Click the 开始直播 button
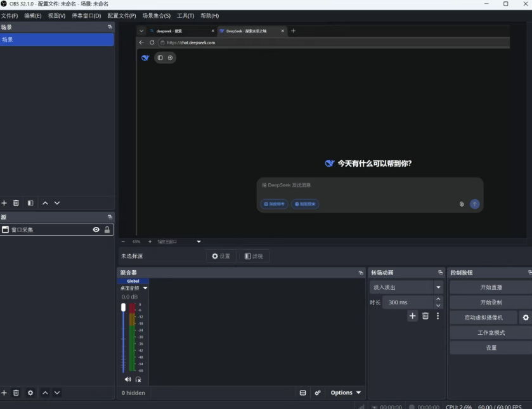The width and height of the screenshot is (532, 409). coord(491,287)
